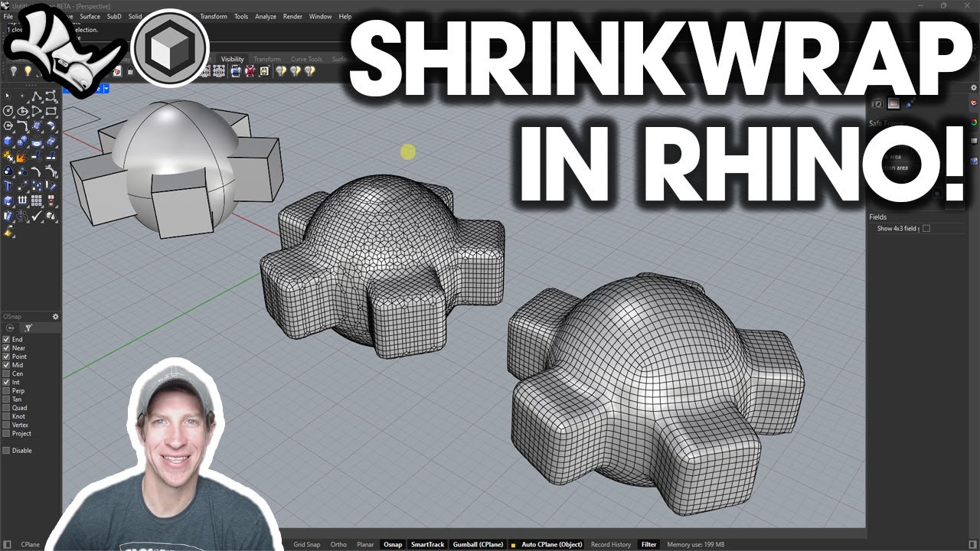This screenshot has width=980, height=551.
Task: Open the SubD menu
Action: pos(114,16)
